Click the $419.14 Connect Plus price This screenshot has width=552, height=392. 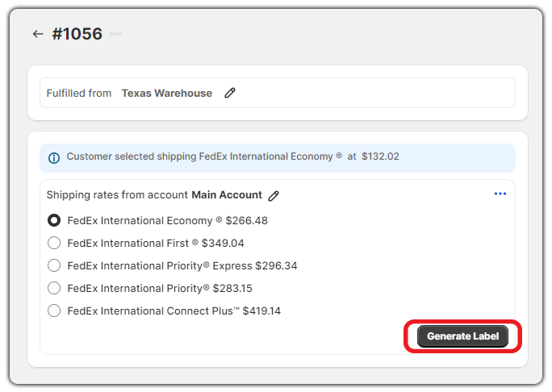(x=261, y=311)
